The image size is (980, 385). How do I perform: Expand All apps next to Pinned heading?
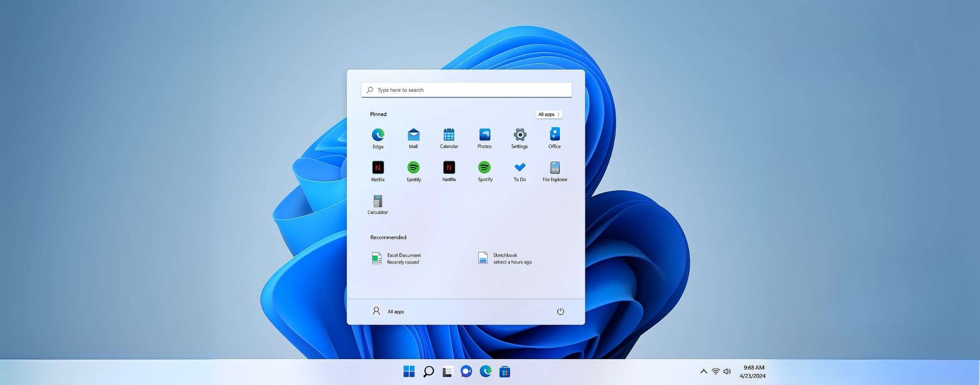click(549, 114)
